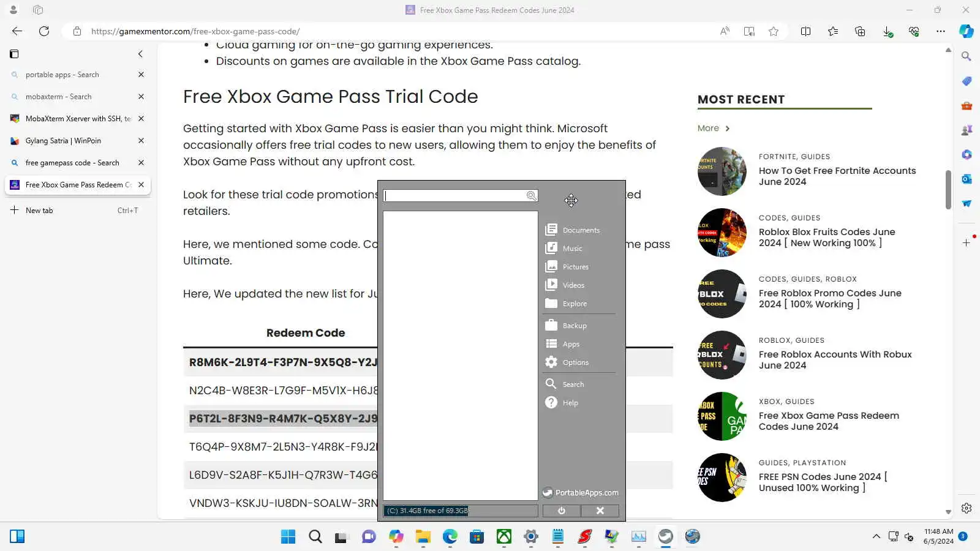Viewport: 980px width, 551px height.
Task: Click the page vertical scrollbar thumb
Action: point(948,190)
